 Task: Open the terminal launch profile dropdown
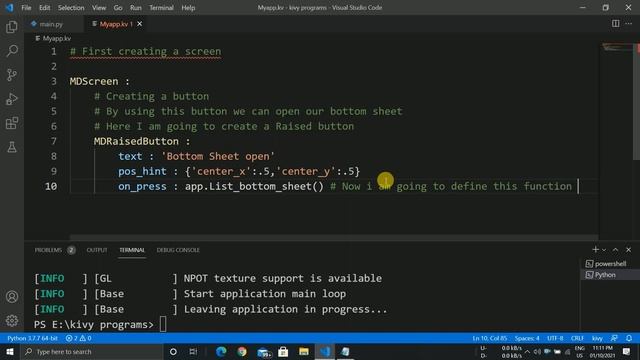pyautogui.click(x=604, y=250)
